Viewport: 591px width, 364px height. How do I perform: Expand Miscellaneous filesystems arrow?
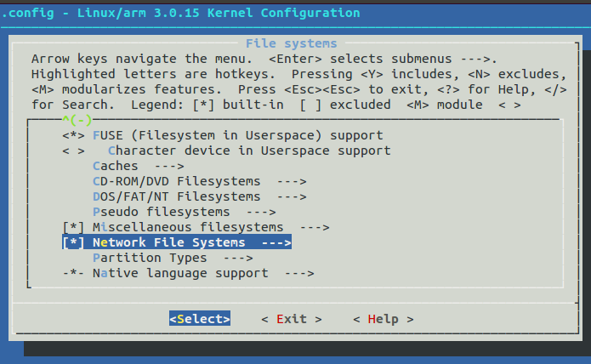click(x=315, y=228)
